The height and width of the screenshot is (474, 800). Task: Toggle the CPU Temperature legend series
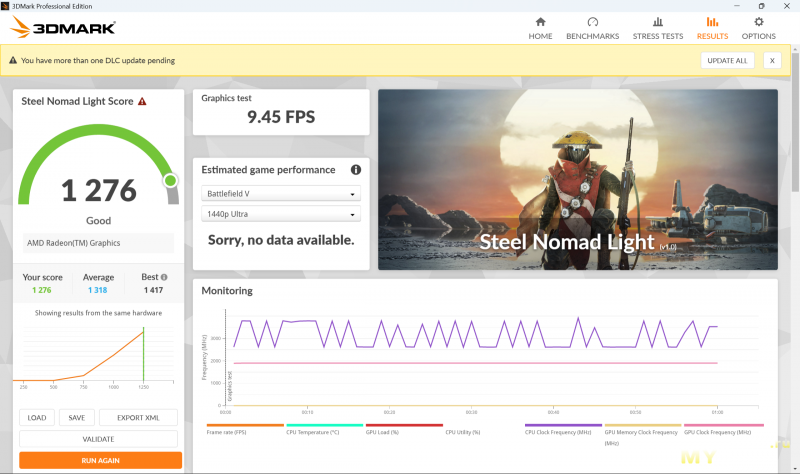(324, 428)
